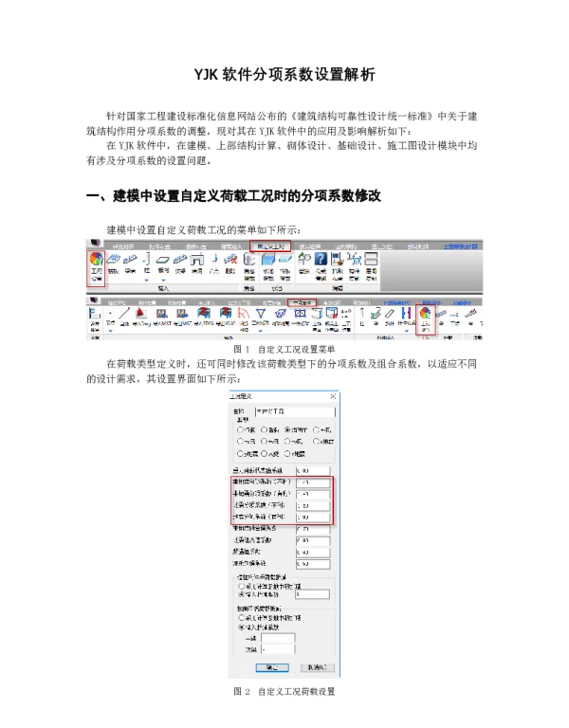Click the blue question mark help icon
Screen dimensions: 569x728
pyautogui.click(x=321, y=259)
